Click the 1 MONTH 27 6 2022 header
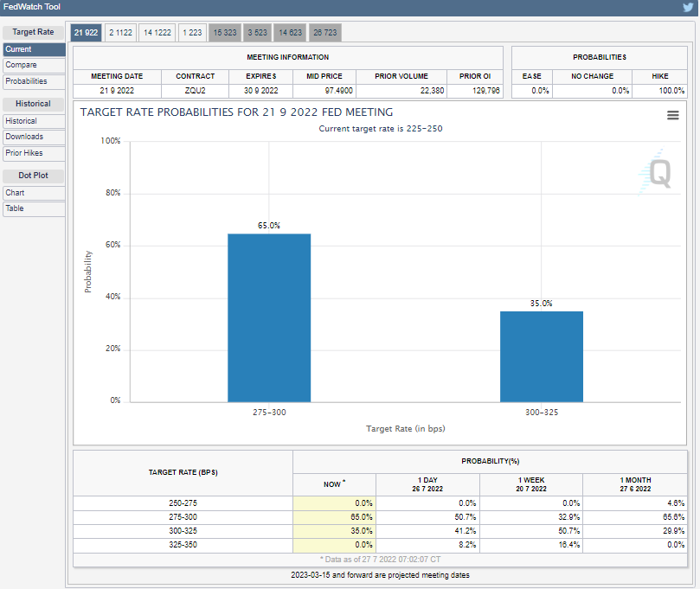This screenshot has width=700, height=589. pyautogui.click(x=635, y=484)
